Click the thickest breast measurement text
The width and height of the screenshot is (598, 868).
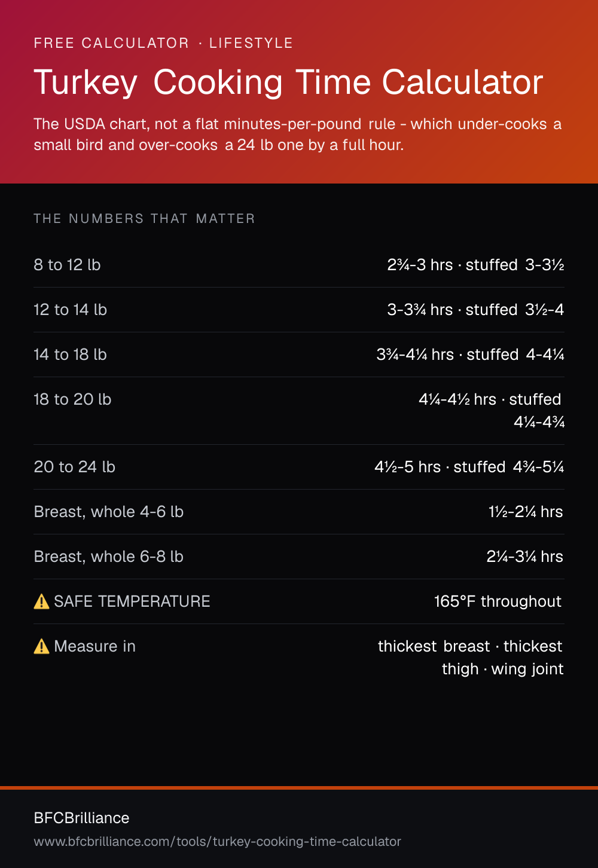pyautogui.click(x=434, y=646)
